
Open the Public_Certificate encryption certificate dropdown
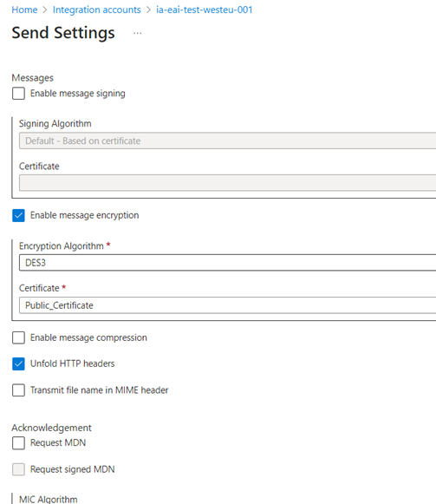tap(227, 305)
